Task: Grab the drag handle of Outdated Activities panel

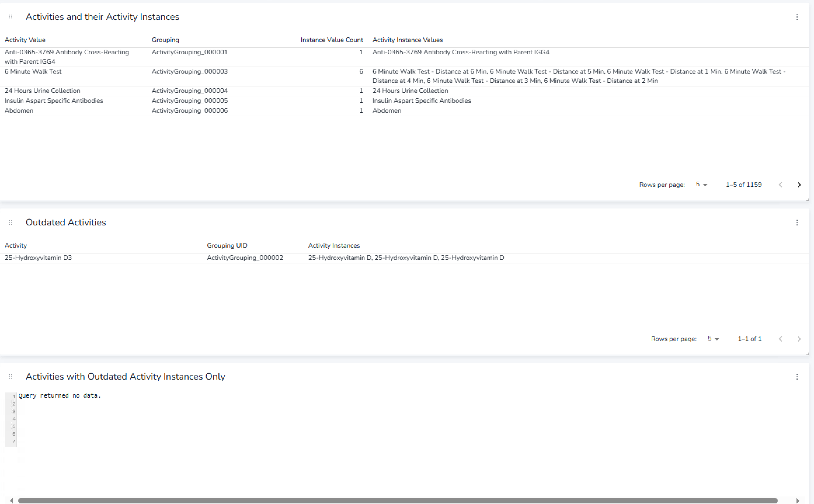Action: coord(10,223)
